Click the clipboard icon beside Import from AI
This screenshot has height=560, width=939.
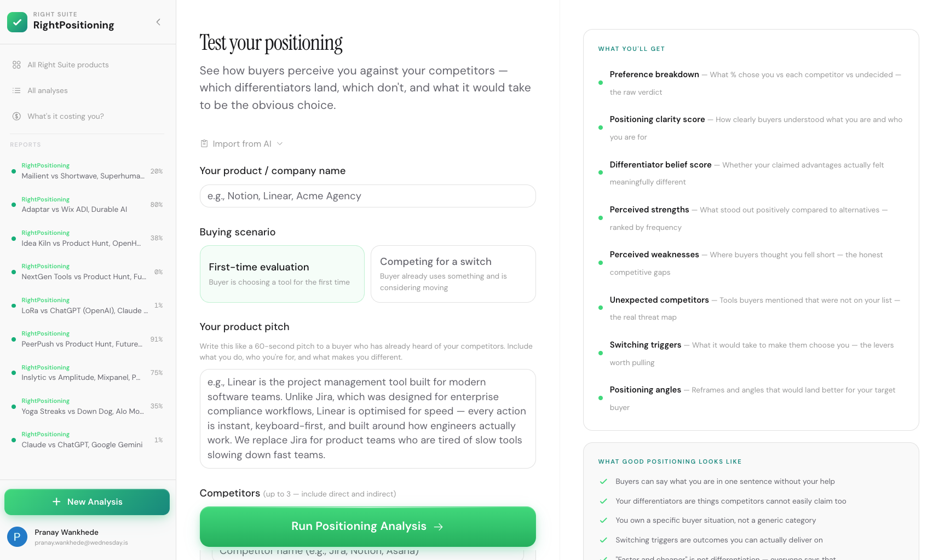204,143
